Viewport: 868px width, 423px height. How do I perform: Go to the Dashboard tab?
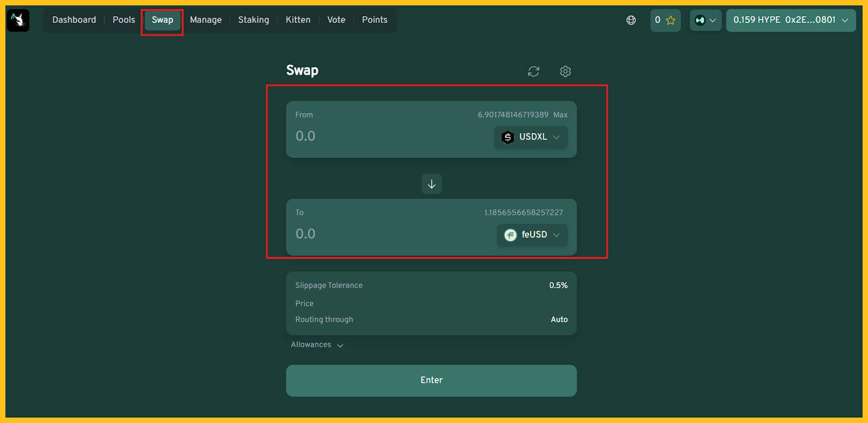click(74, 20)
